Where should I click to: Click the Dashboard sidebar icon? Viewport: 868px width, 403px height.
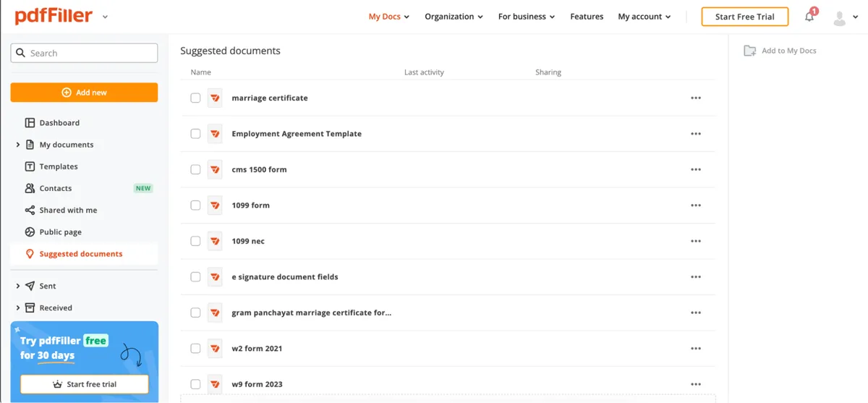point(30,123)
